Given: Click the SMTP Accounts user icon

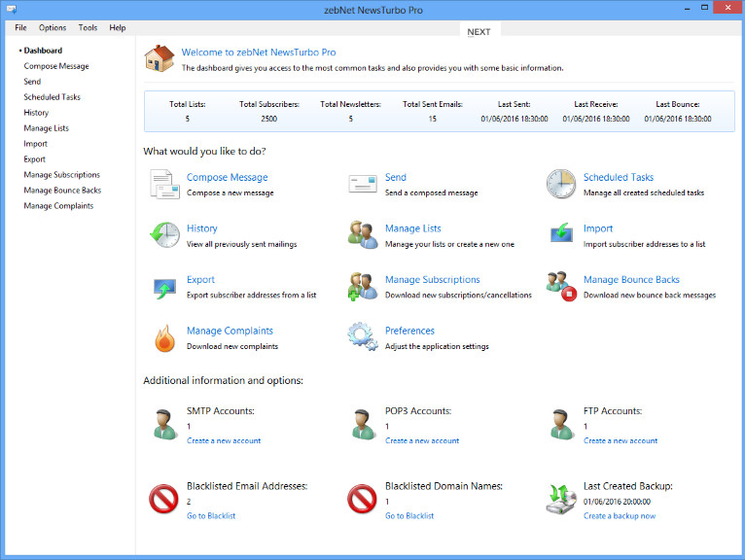Looking at the screenshot, I should (x=164, y=425).
